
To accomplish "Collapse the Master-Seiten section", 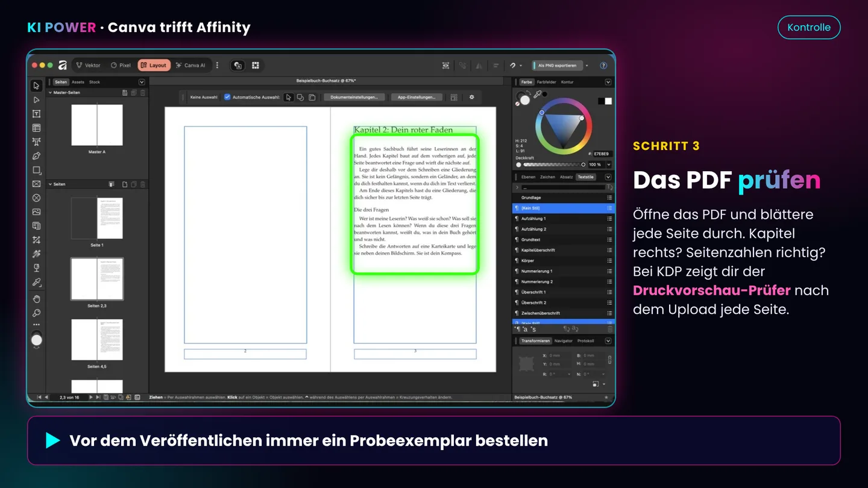I will click(x=50, y=93).
